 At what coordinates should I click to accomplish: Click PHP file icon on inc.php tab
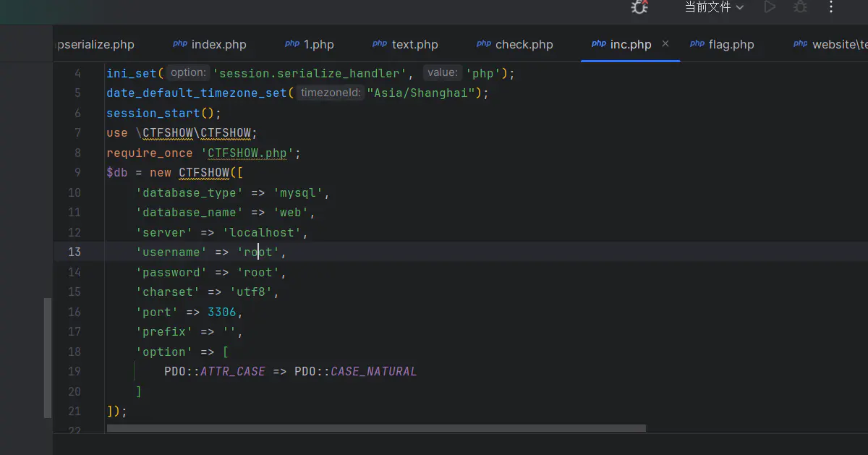click(599, 44)
